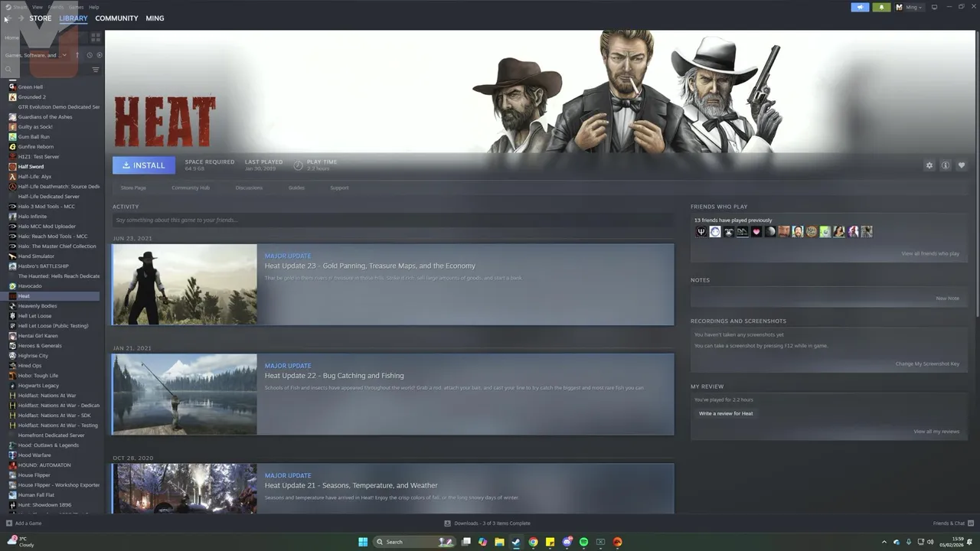
Task: Open the STORE section
Action: [x=41, y=18]
